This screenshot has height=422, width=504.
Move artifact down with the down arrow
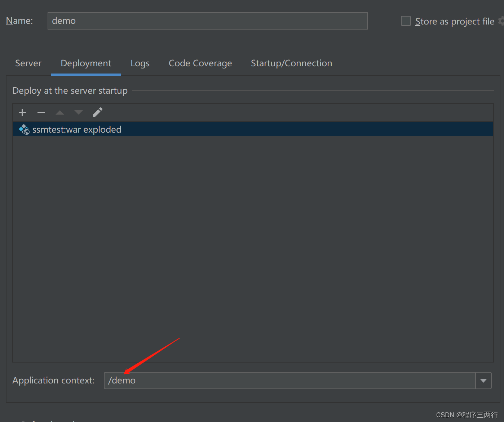coord(79,112)
